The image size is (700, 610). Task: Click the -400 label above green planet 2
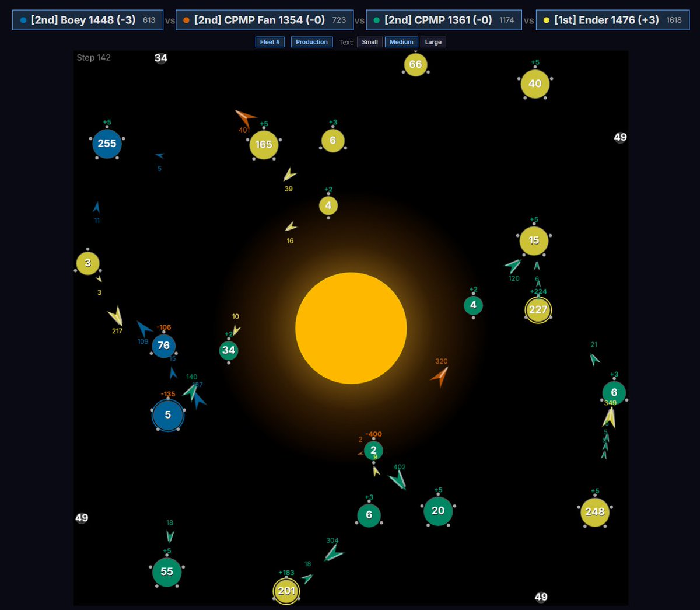pos(373,434)
